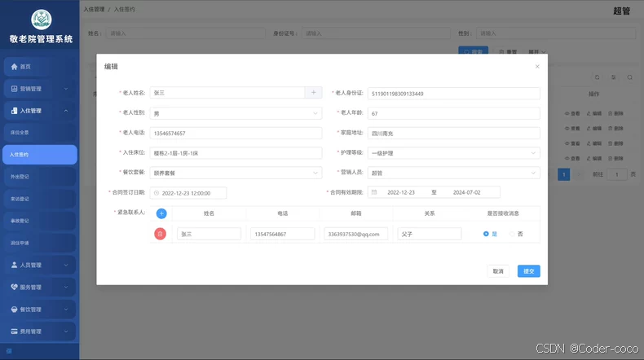Image resolution: width=644 pixels, height=360 pixels.
Task: Click end date 2024-07-02 in 合同有效期限
Action: (466, 192)
